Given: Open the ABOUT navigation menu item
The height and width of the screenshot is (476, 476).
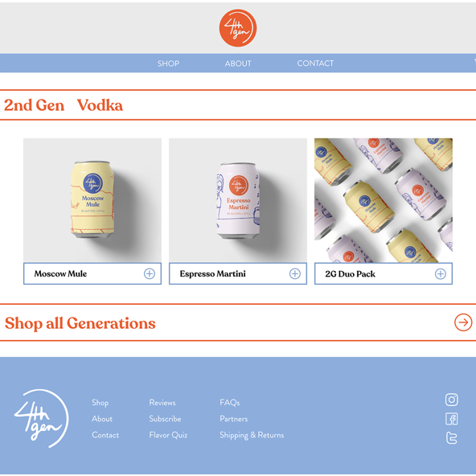Looking at the screenshot, I should (x=238, y=64).
